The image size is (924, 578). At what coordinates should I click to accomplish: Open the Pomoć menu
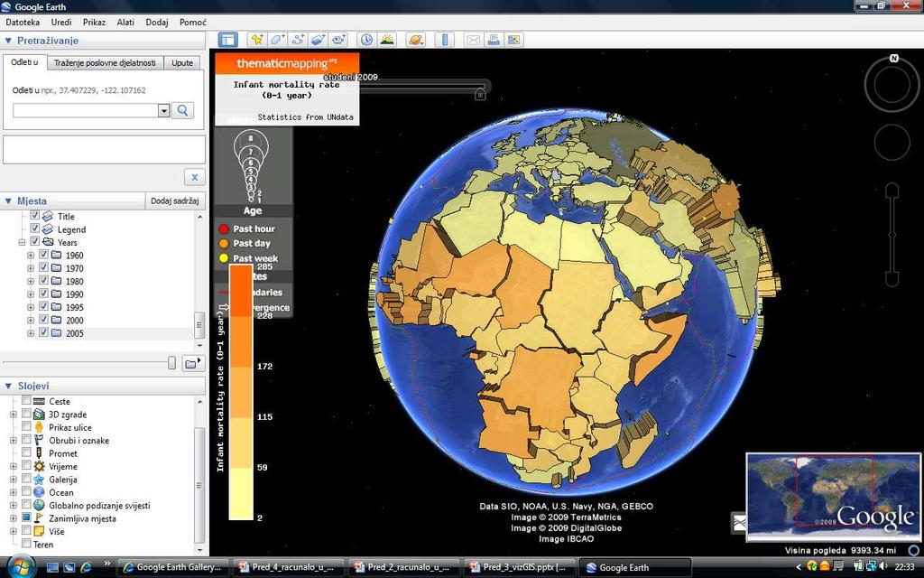(x=193, y=22)
